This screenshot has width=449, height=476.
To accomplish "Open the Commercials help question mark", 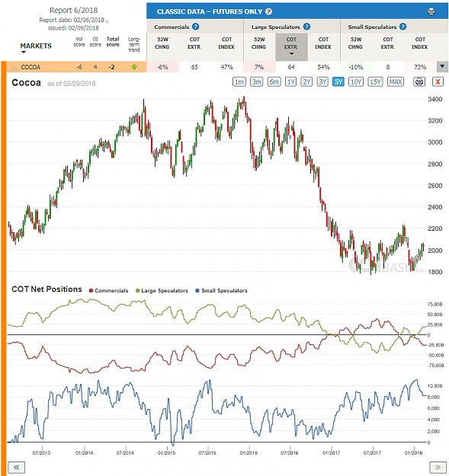I will (196, 27).
